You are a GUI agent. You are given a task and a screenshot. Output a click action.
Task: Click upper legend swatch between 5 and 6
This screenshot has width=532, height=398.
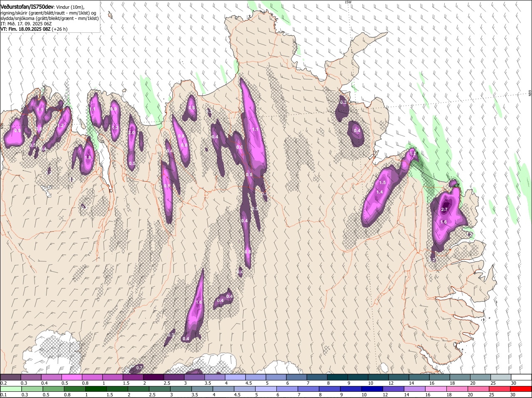[x=276, y=377]
